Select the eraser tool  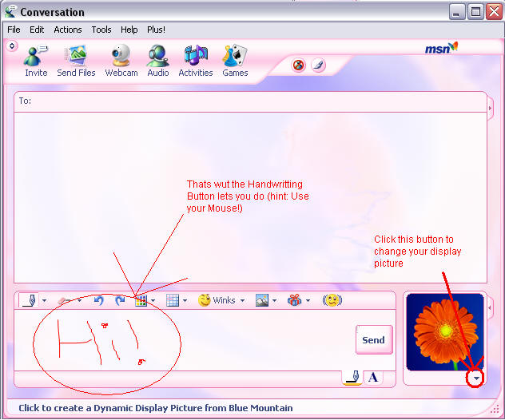[x=65, y=300]
